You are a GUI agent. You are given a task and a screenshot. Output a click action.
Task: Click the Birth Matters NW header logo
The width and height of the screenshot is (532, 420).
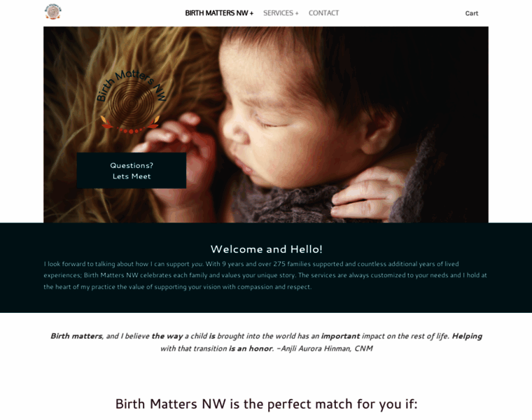point(53,12)
